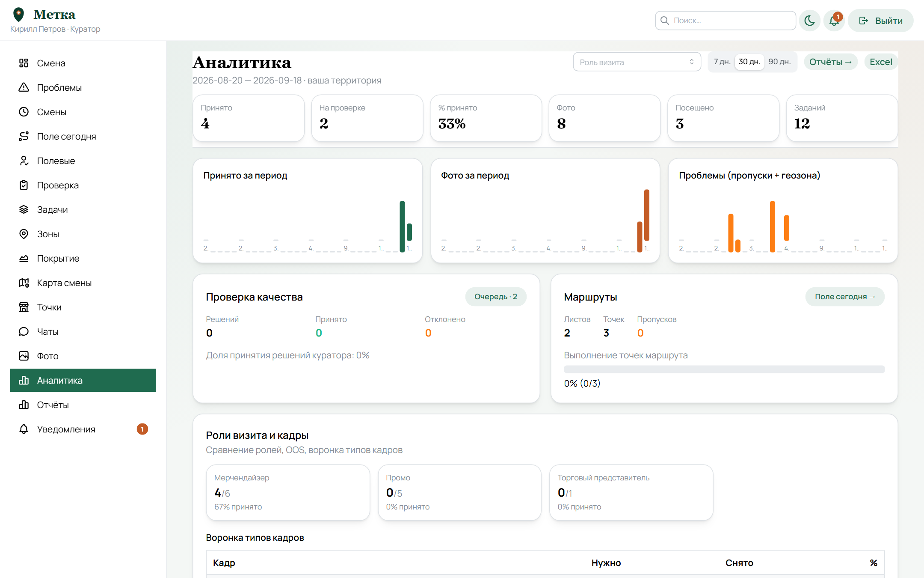
Task: Click the Фото 8 stat card
Action: coord(604,118)
